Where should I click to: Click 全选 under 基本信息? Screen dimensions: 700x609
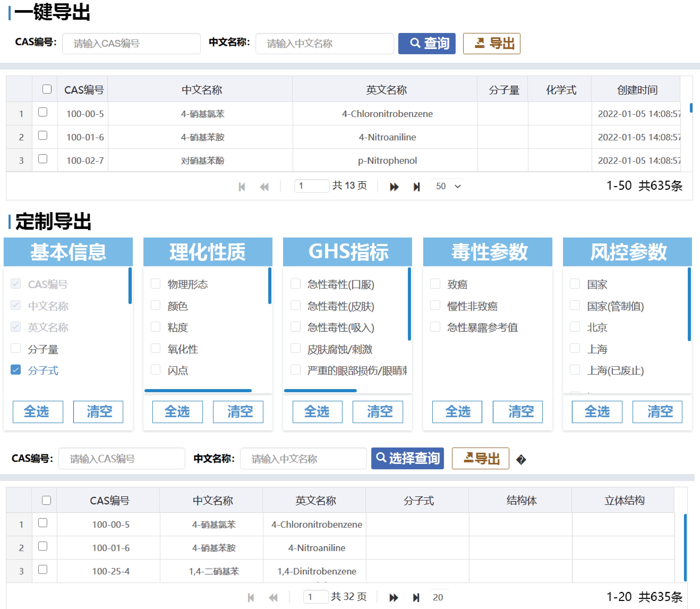coord(38,412)
